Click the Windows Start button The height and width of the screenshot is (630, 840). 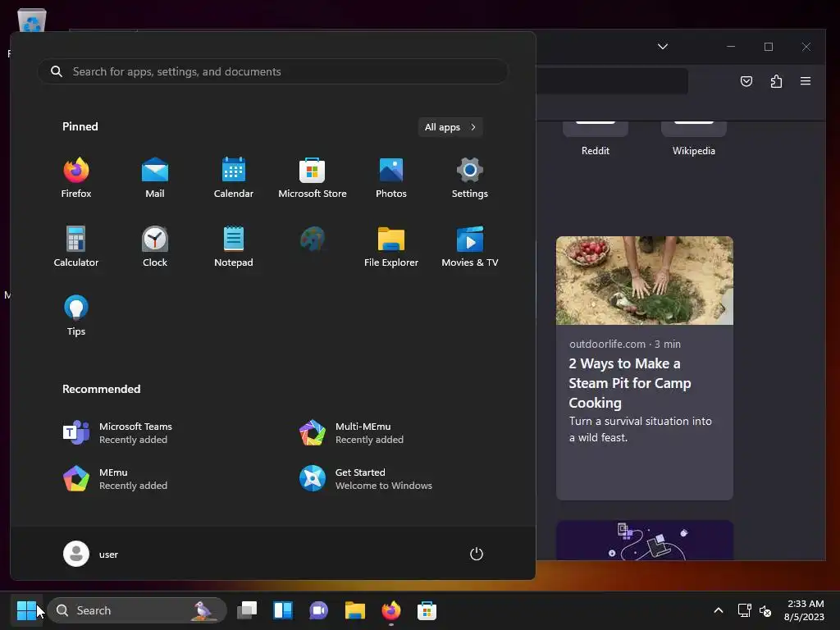point(26,610)
